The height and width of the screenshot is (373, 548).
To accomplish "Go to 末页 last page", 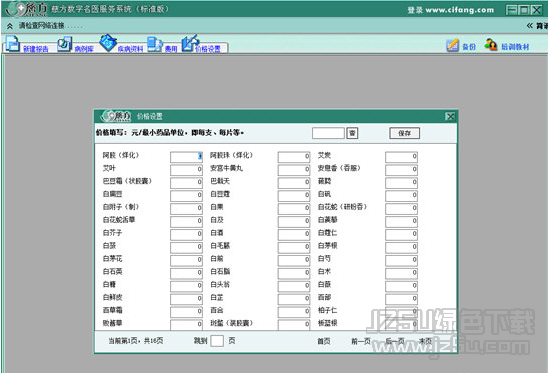I will coord(425,341).
